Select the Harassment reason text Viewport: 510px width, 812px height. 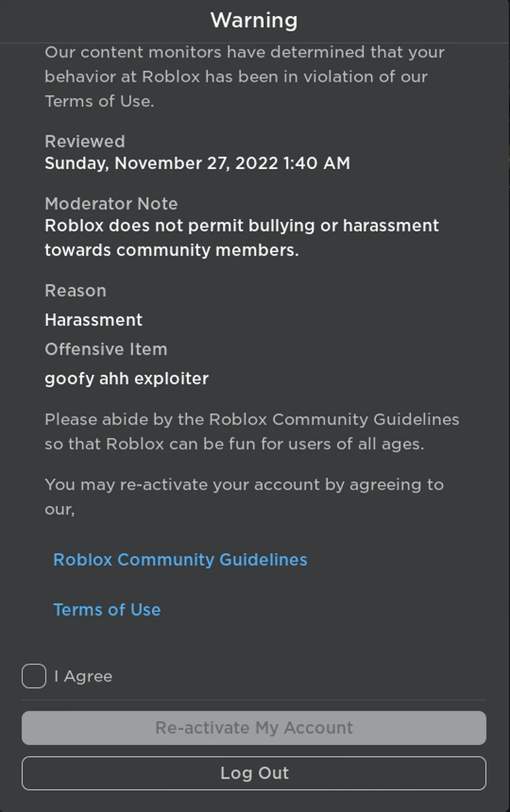coord(93,320)
